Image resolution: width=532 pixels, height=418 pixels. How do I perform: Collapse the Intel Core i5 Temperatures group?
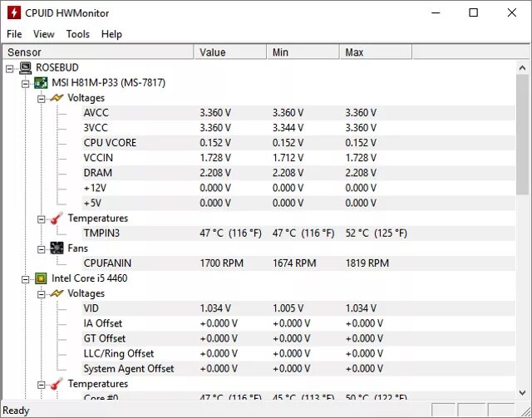pos(41,385)
